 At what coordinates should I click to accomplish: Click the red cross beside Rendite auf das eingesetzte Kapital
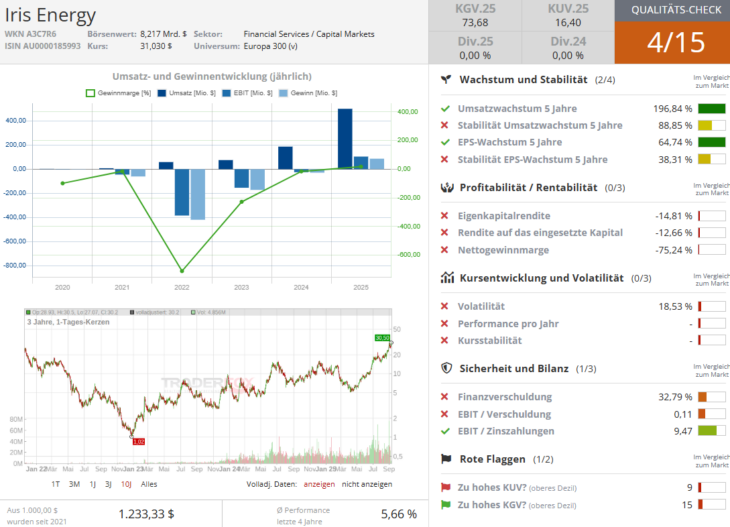point(445,232)
